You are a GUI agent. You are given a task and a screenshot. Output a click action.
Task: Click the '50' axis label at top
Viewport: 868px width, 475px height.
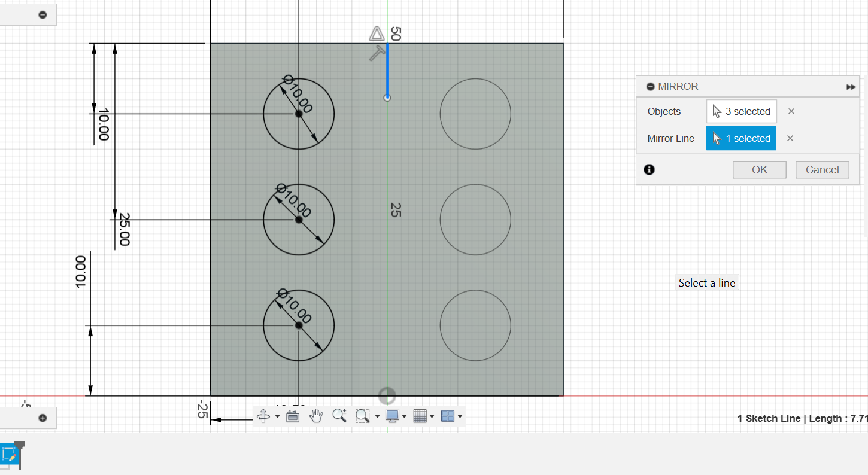(395, 34)
